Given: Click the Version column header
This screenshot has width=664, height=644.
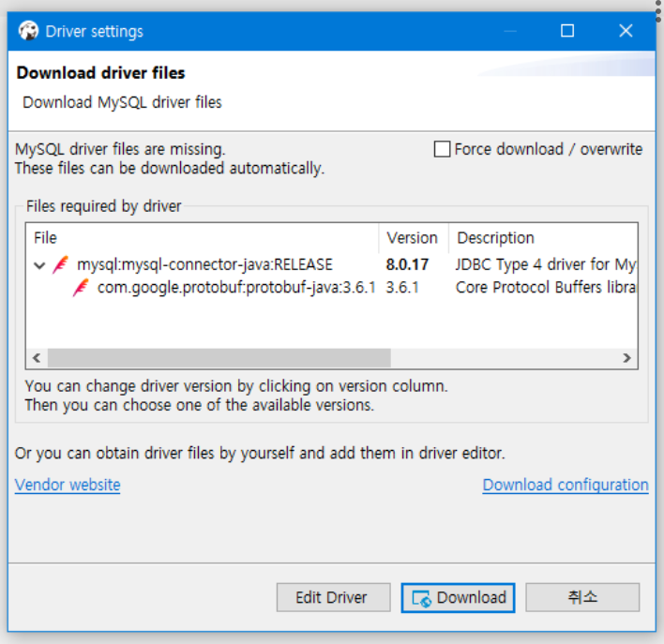Looking at the screenshot, I should (x=414, y=238).
